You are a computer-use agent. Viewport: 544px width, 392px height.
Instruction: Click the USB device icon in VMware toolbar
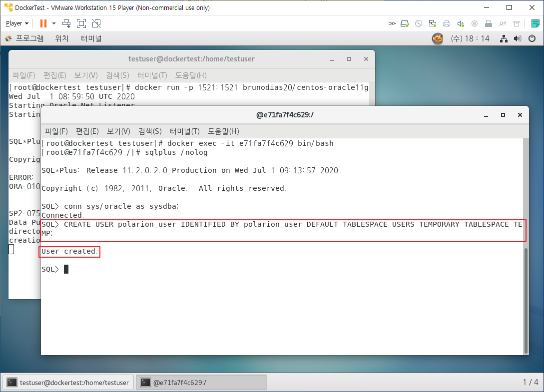coord(489,23)
